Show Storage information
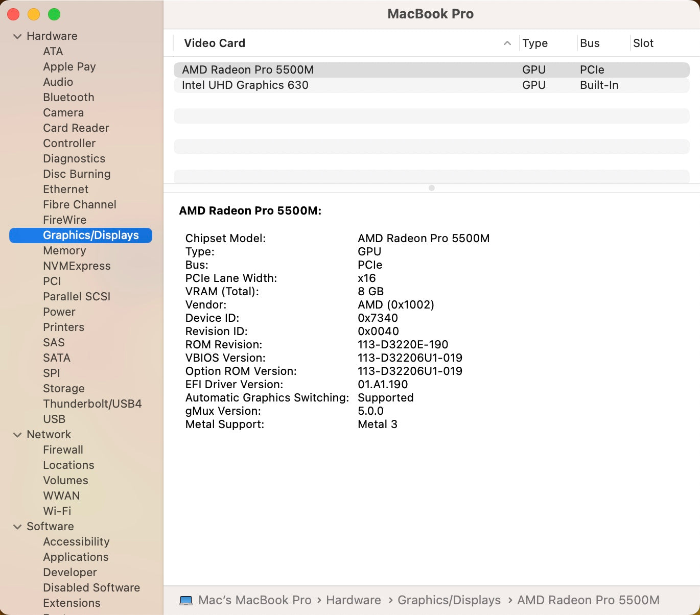 point(64,389)
